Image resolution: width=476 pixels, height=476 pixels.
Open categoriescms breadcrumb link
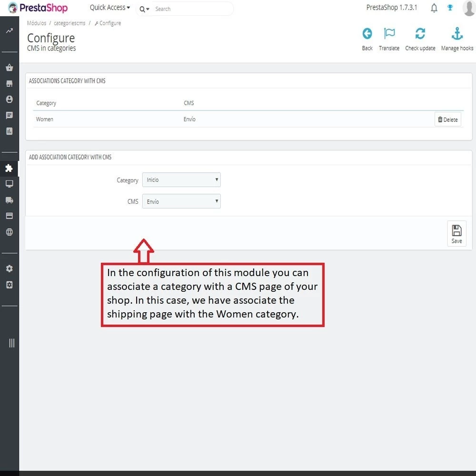[x=69, y=23]
